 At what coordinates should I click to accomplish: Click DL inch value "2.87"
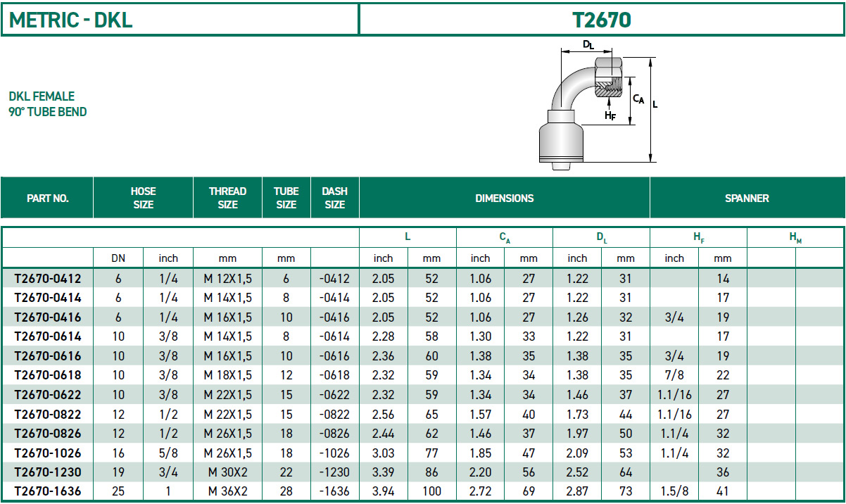point(578,491)
